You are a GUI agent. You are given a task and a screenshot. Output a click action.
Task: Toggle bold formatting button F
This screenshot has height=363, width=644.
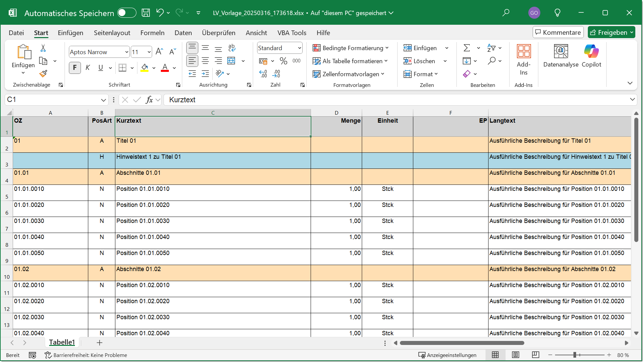pyautogui.click(x=75, y=68)
